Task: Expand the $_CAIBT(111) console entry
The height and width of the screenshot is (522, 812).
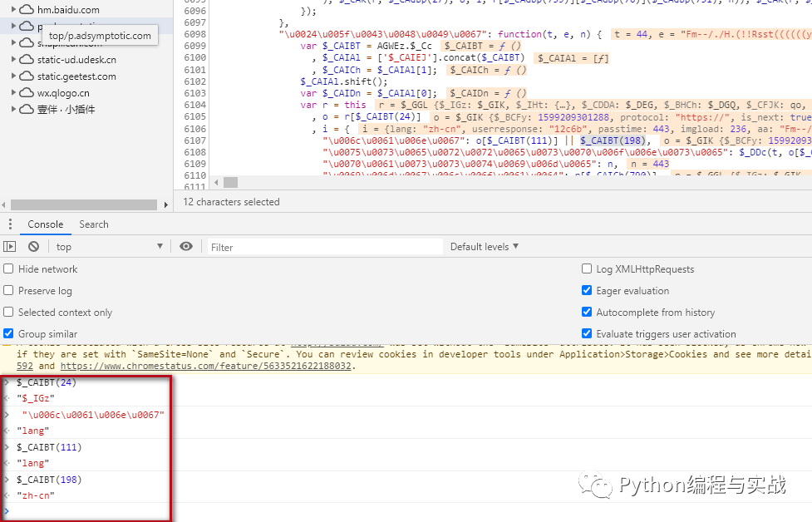Action: (x=7, y=447)
